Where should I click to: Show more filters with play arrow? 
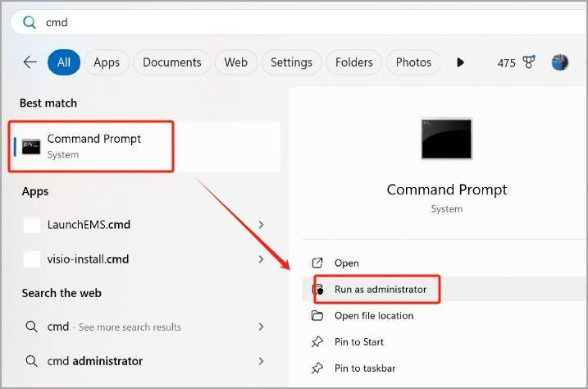pos(460,62)
